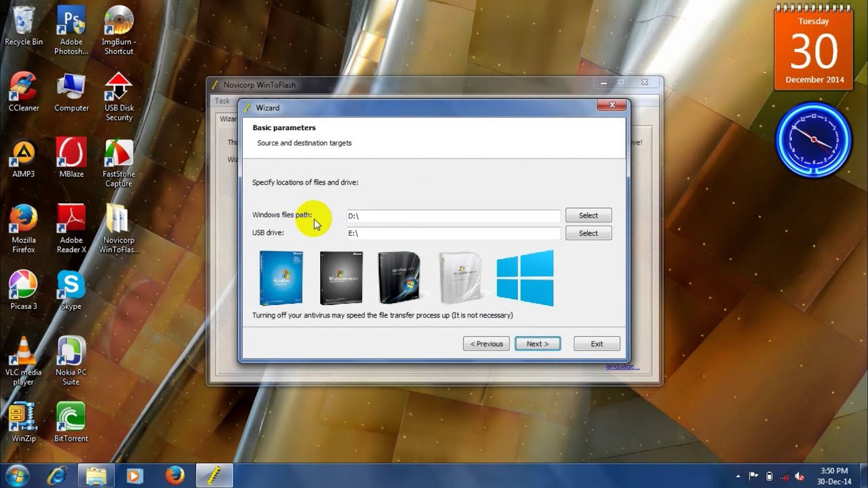Viewport: 868px width, 488px height.
Task: Open the Action Center flag icon
Action: tap(754, 476)
